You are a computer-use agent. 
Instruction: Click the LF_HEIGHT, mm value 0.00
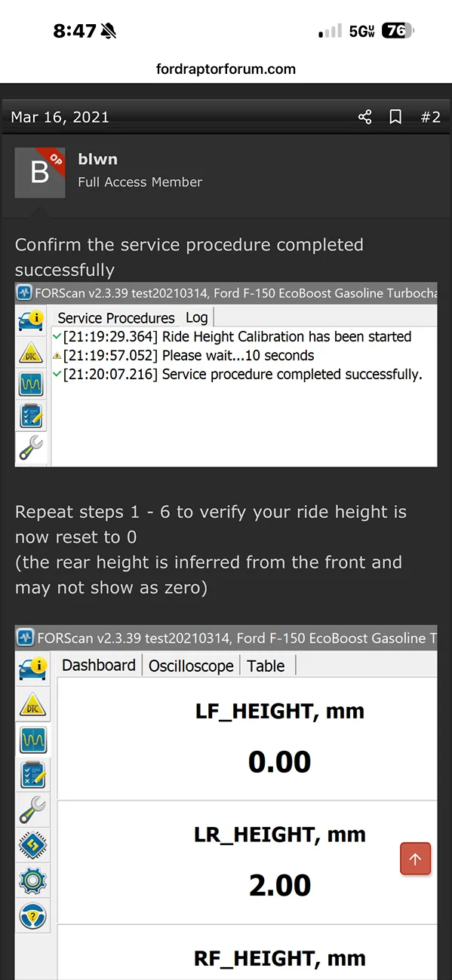tap(279, 761)
